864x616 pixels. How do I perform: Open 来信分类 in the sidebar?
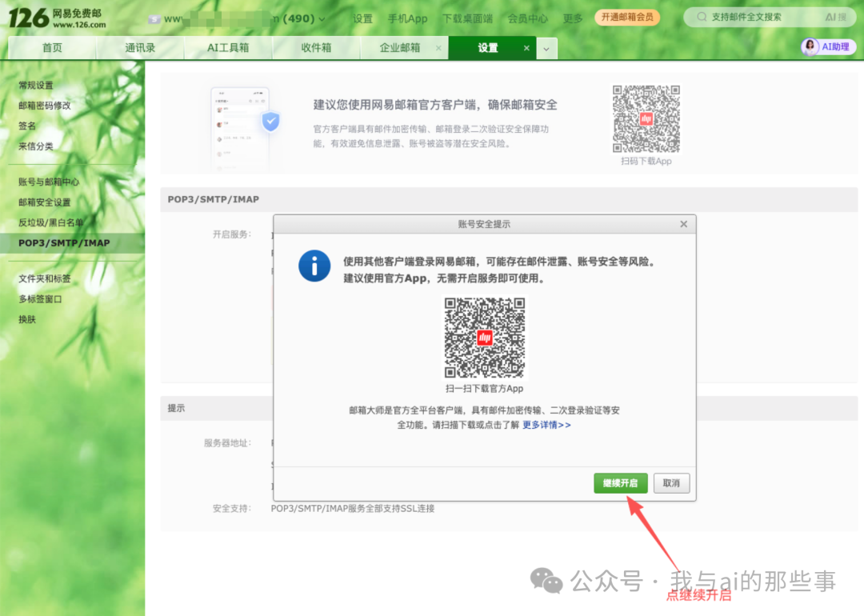coord(36,146)
